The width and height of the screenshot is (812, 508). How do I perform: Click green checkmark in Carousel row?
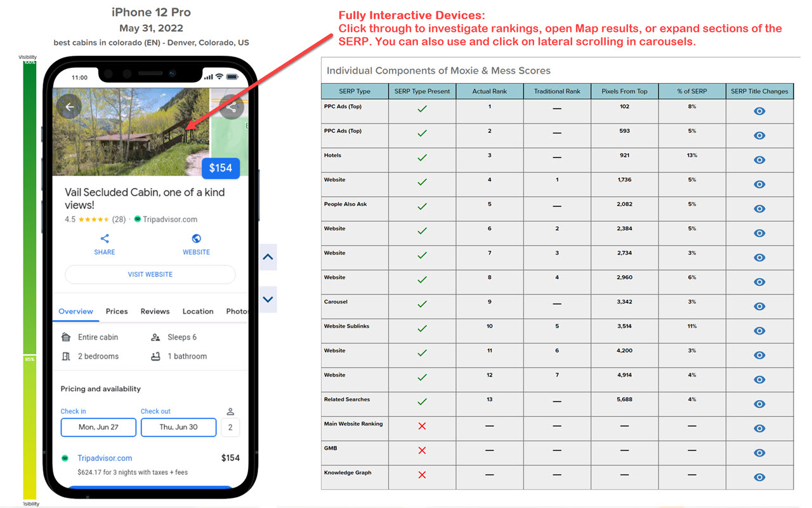422,304
